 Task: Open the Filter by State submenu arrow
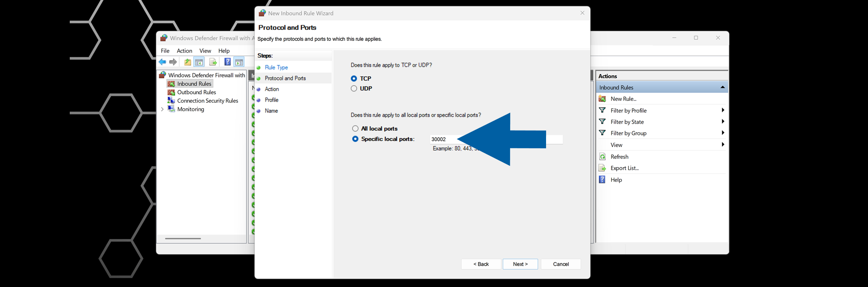point(723,122)
